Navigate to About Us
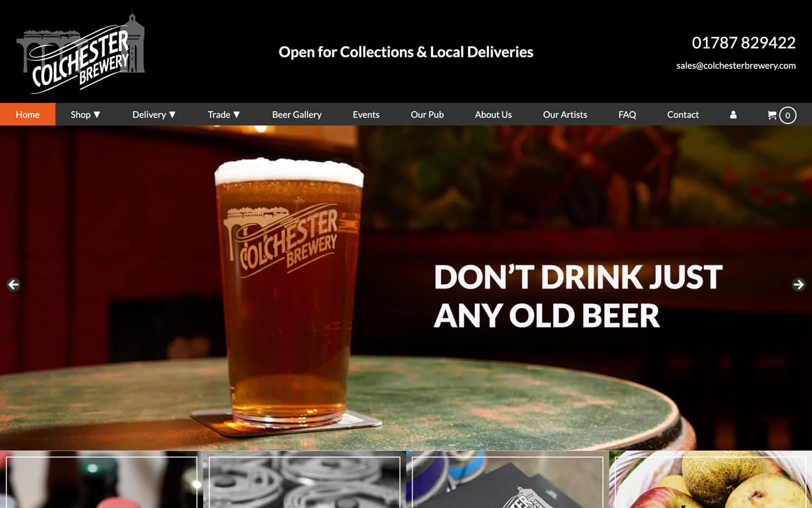 tap(493, 114)
